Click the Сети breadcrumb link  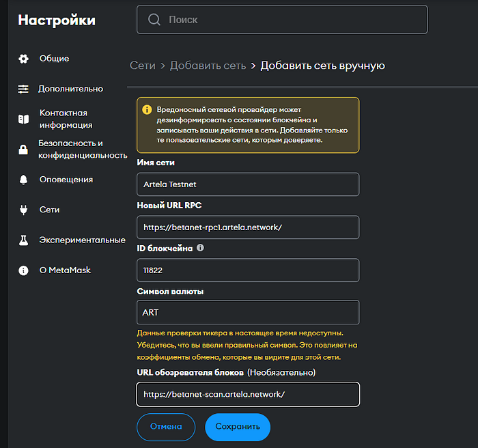[143, 66]
